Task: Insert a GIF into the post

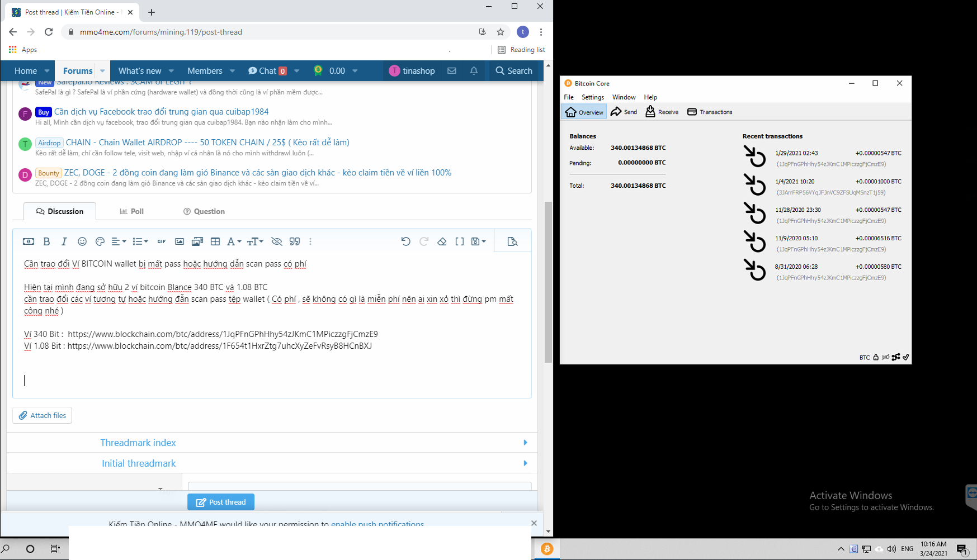Action: [162, 241]
